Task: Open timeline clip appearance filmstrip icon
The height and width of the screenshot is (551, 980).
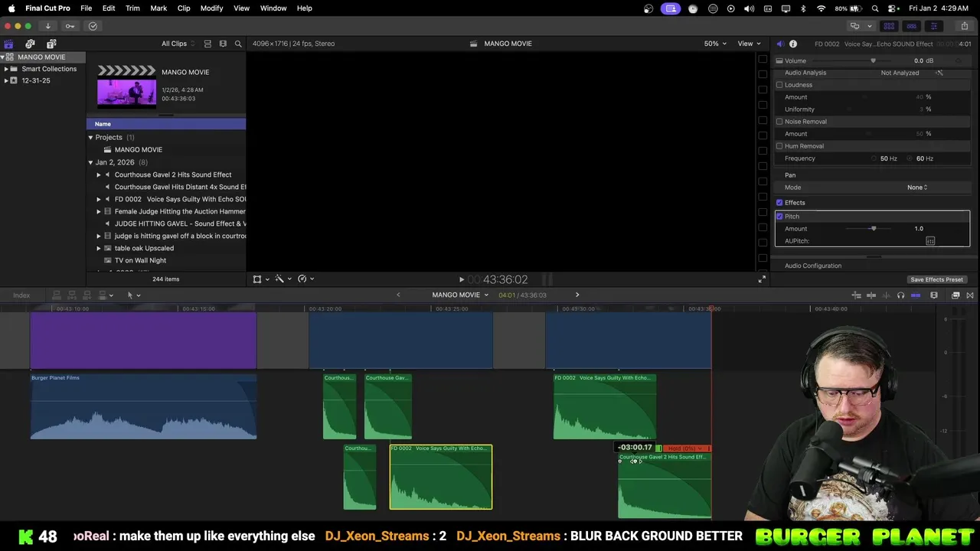Action: [x=934, y=295]
